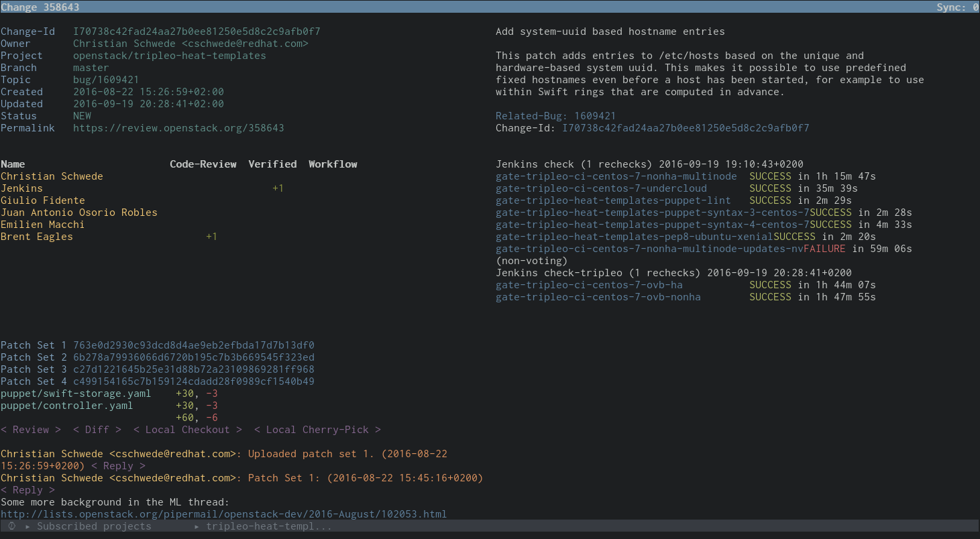Click the Updated date 2016-09-19 20:28:41
Viewport: 980px width, 539px height.
pyautogui.click(x=148, y=104)
